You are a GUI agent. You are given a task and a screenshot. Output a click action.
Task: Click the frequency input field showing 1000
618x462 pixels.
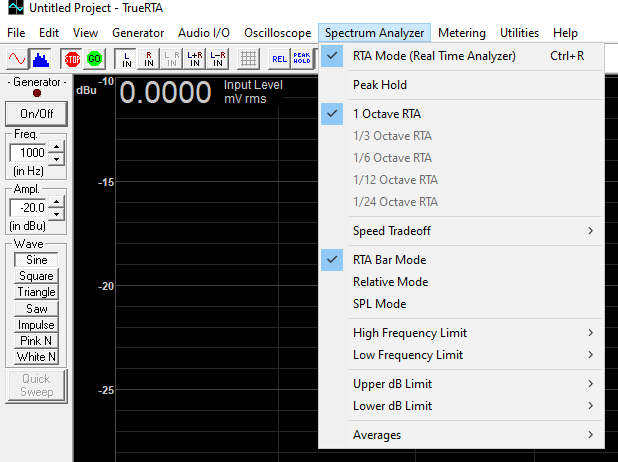(28, 153)
